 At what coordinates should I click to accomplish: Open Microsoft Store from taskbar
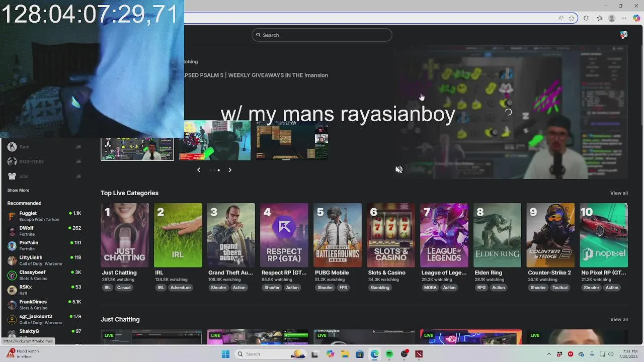pyautogui.click(x=360, y=354)
